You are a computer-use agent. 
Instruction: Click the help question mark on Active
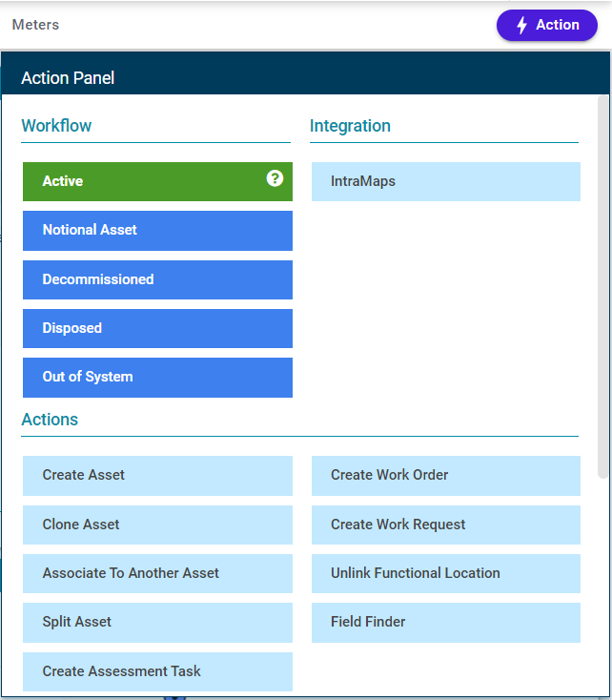click(275, 178)
